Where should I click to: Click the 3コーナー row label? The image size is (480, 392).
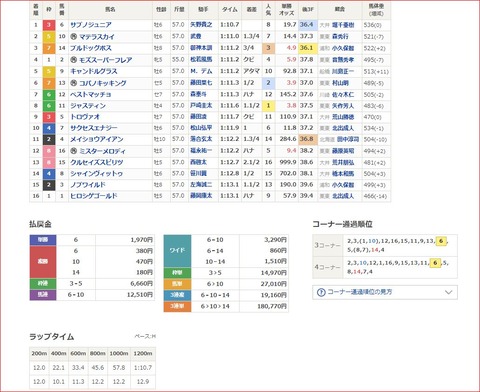pos(327,245)
